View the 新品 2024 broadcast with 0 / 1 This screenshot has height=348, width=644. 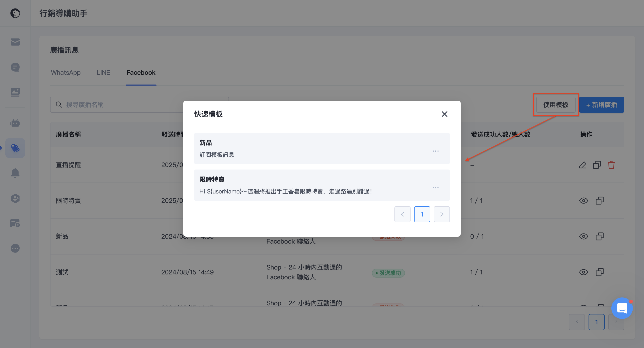coord(583,236)
